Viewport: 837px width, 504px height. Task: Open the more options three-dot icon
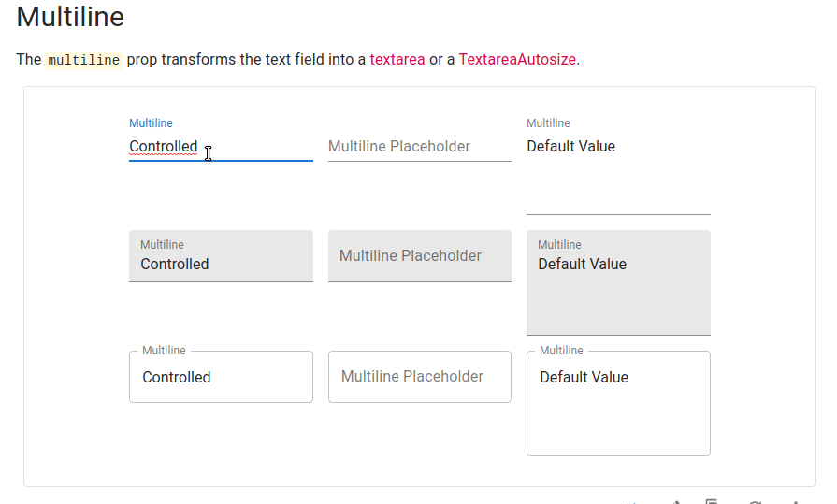point(796,502)
